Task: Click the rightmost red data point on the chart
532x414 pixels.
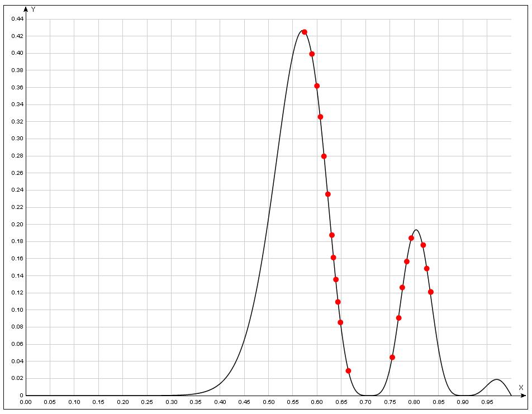Action: point(431,292)
